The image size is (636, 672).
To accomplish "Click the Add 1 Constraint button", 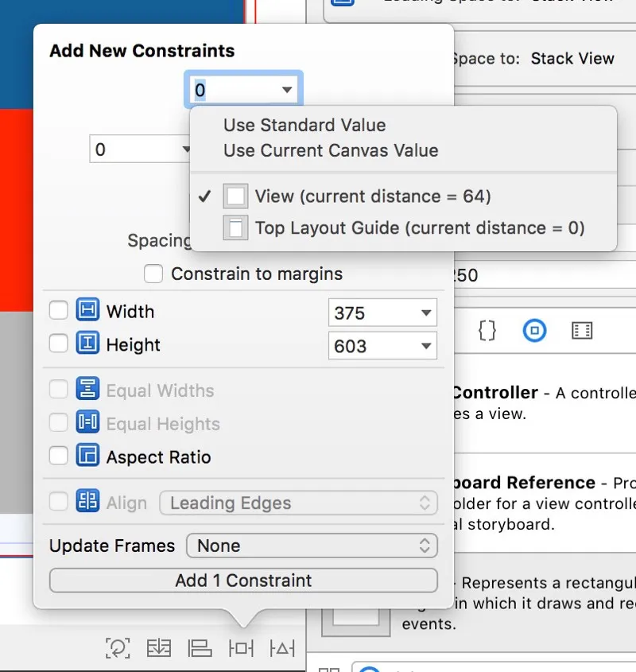I will click(242, 581).
